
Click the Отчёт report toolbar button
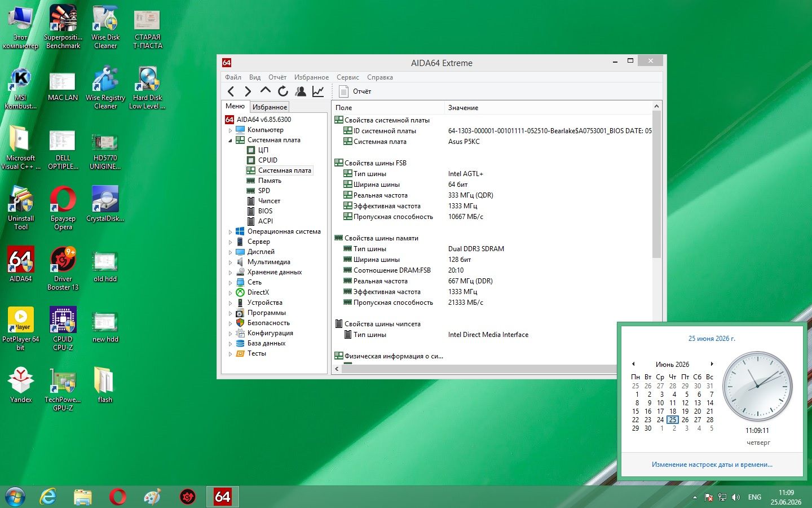355,91
